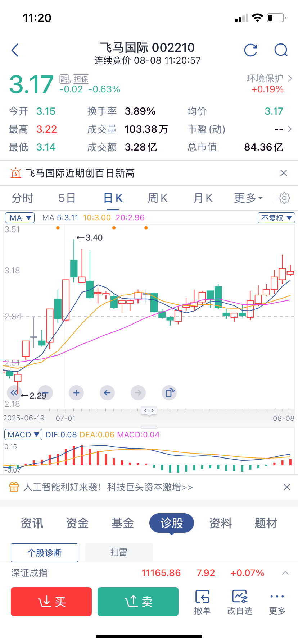Switch to 5日 chart tab

click(67, 198)
